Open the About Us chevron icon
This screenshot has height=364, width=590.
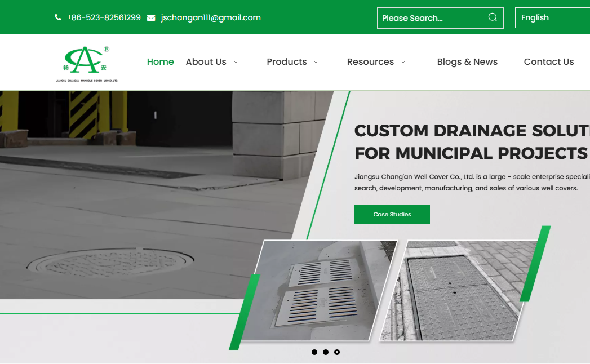[x=236, y=62]
